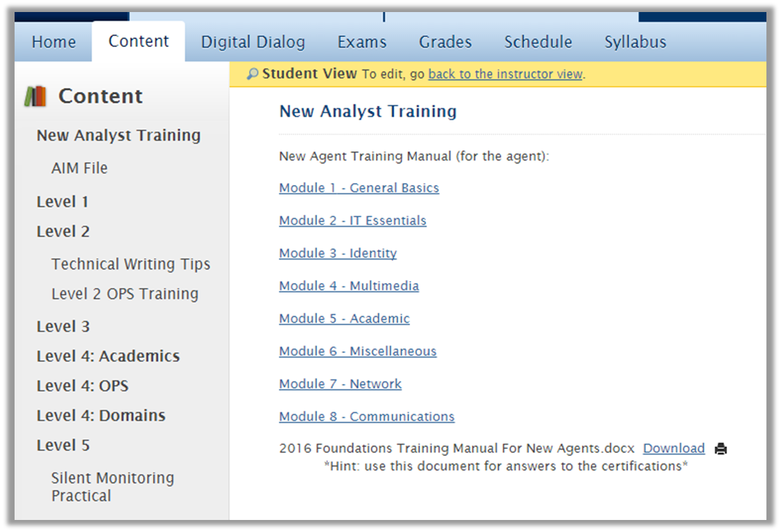Select Level 4: Domains in the sidebar

tap(101, 415)
